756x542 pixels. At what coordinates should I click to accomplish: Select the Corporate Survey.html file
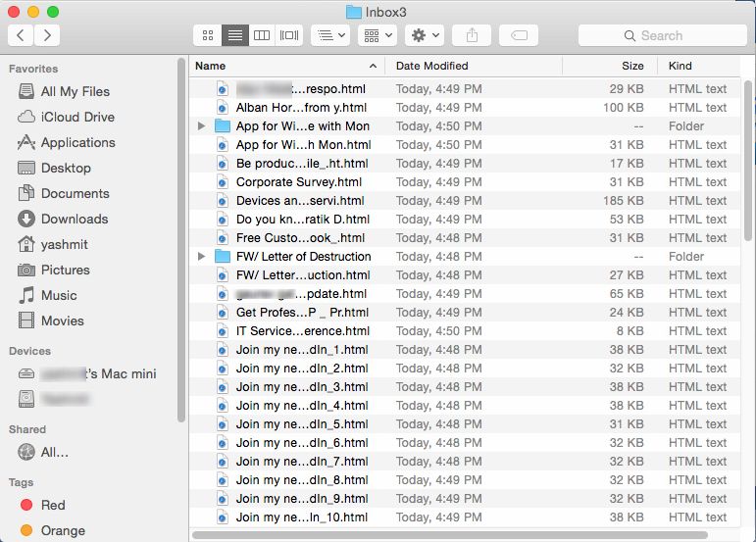[298, 182]
